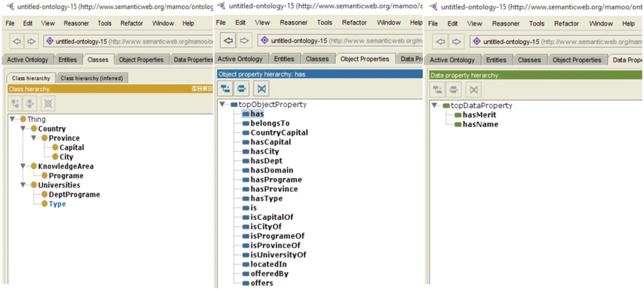Collapse the Thing root node
Image resolution: width=644 pixels, height=290 pixels.
(13, 119)
